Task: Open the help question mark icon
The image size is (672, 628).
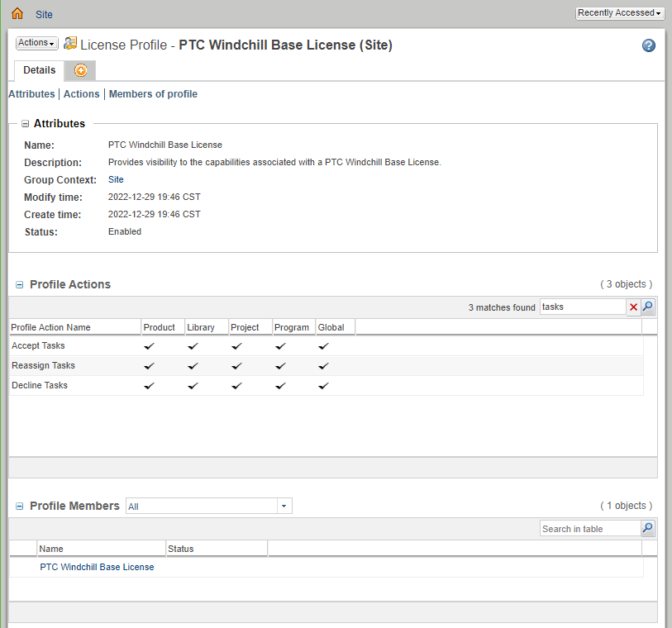Action: pos(649,45)
